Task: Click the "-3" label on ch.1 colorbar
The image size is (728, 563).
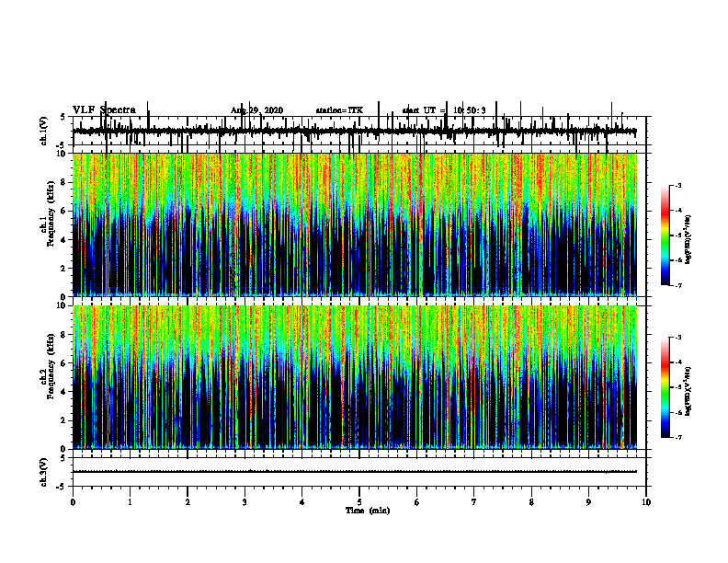Action: 678,185
